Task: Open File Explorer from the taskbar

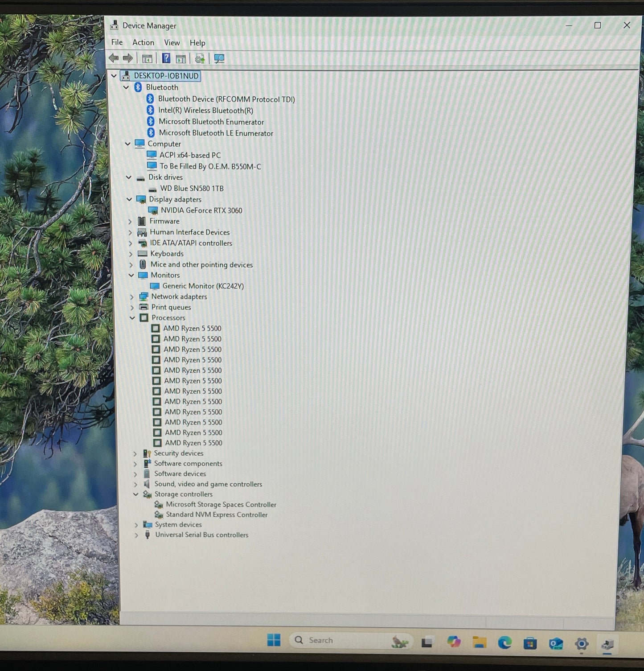Action: point(480,642)
